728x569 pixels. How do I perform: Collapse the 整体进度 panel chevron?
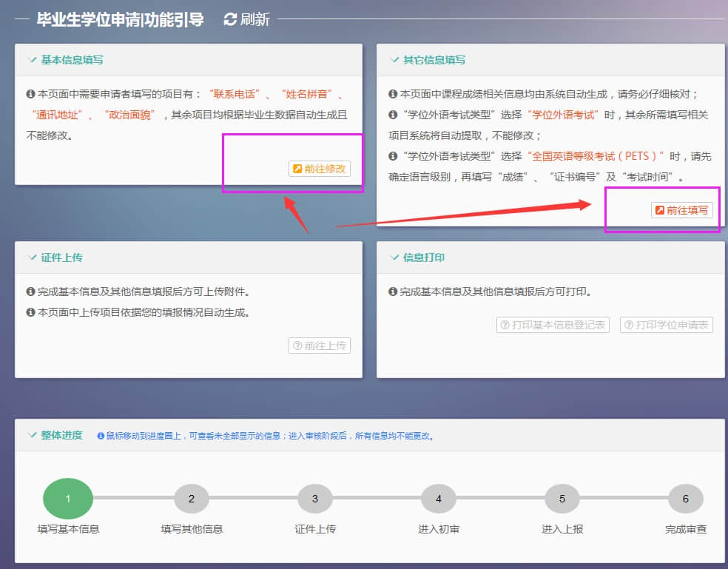tap(32, 435)
